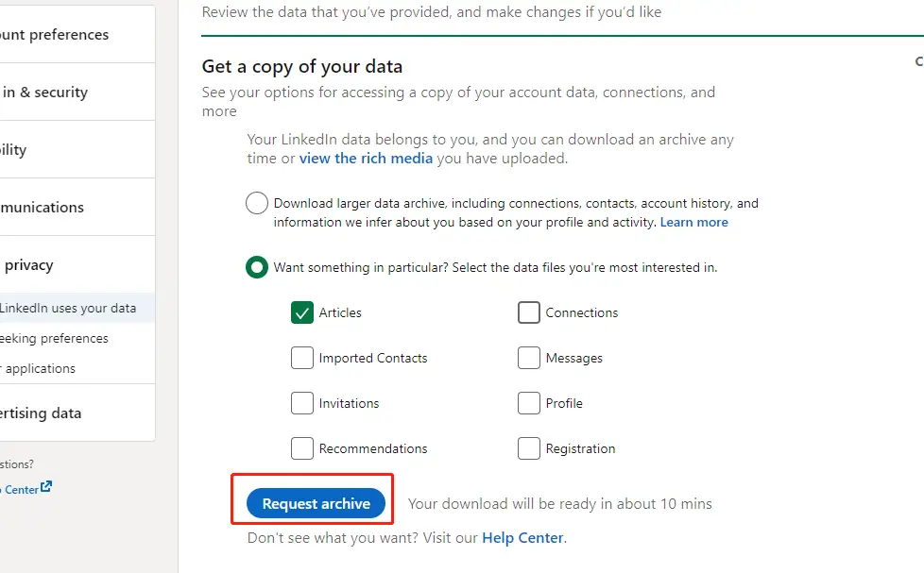Screen dimensions: 924x573
Task: Open the 'view the rich media' link
Action: 366,159
